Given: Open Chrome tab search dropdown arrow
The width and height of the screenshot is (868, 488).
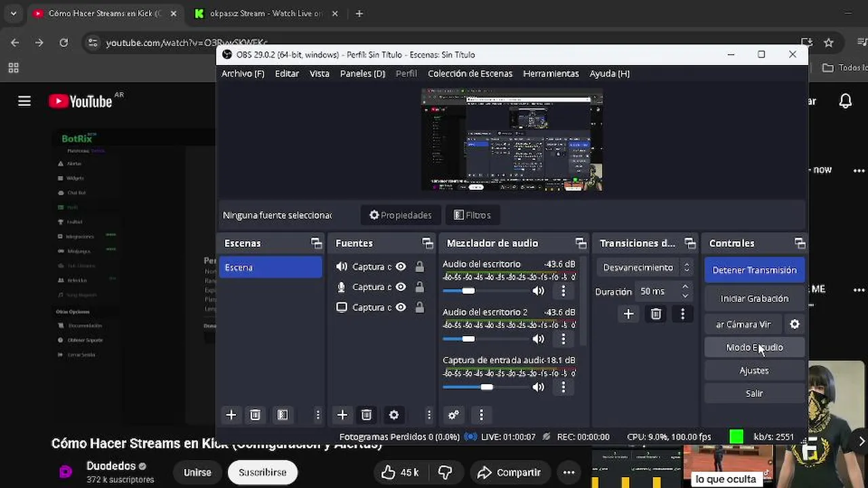Looking at the screenshot, I should [x=13, y=14].
